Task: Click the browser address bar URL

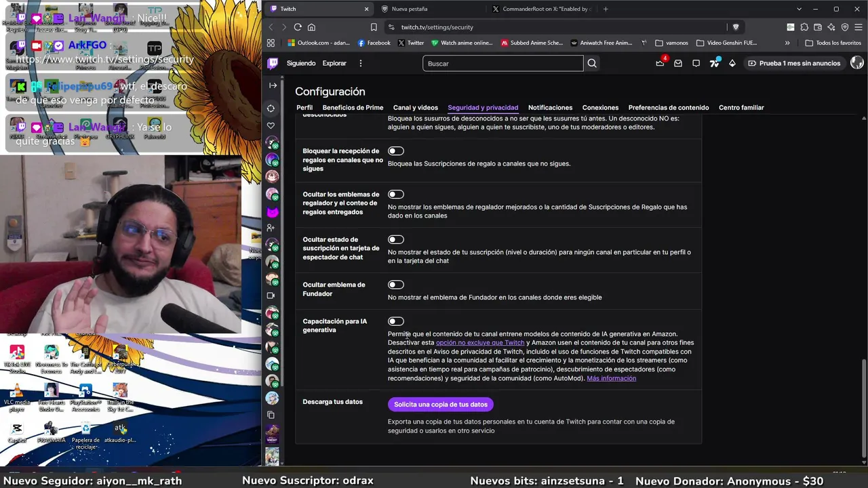Action: 437,27
